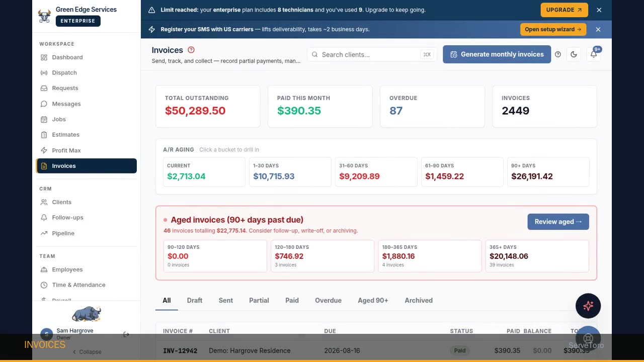Screen dimensions: 644x362
Task: Click the Invoices 2449 card
Action: pos(544,106)
